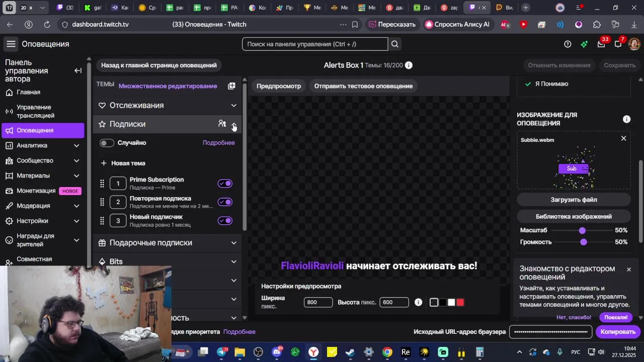Image resolution: width=644 pixels, height=362 pixels.
Task: Click the search magnifier button
Action: 395,44
